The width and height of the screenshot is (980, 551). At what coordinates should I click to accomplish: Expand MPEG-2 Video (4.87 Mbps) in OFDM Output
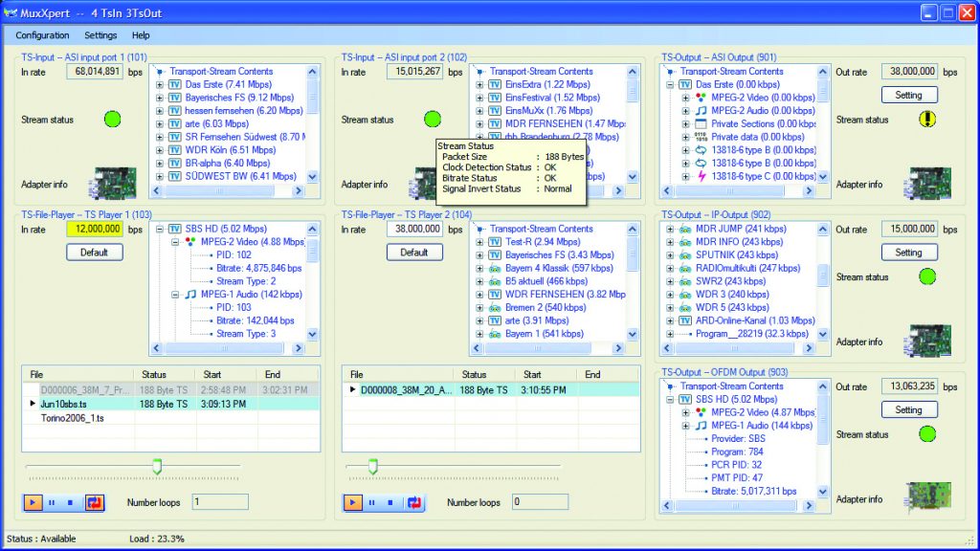pos(685,412)
